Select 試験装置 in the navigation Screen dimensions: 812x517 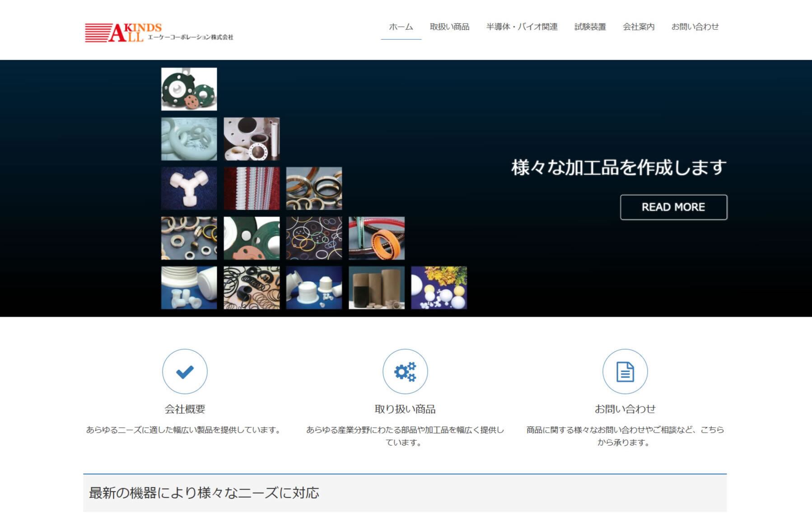point(590,27)
